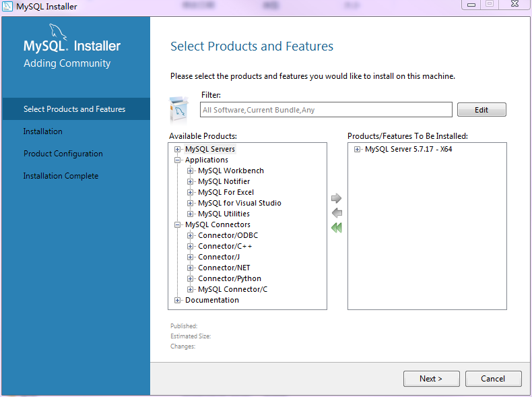Expand MySQL Server 5.7.17 - X64 node

tap(357, 149)
